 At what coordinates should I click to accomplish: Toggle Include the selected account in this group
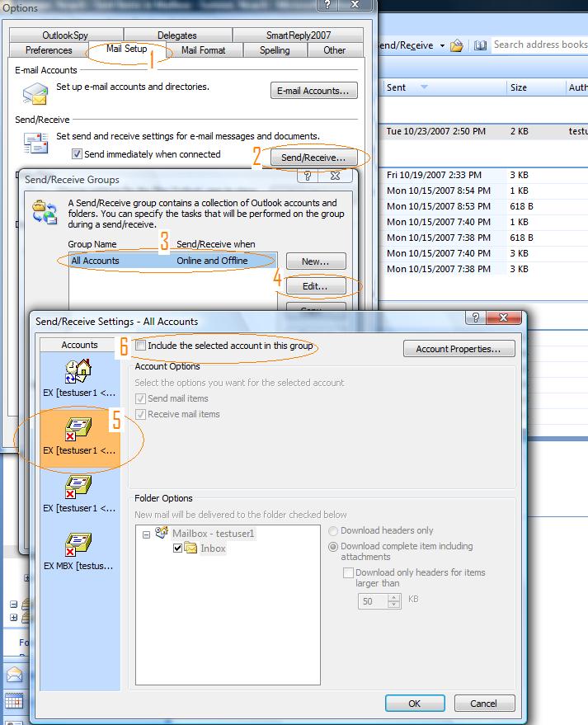140,346
